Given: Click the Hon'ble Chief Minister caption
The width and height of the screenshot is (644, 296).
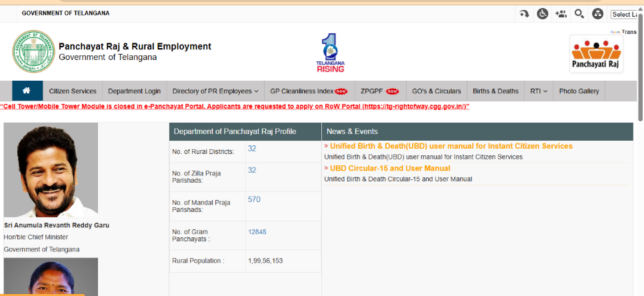Looking at the screenshot, I should (36, 237).
